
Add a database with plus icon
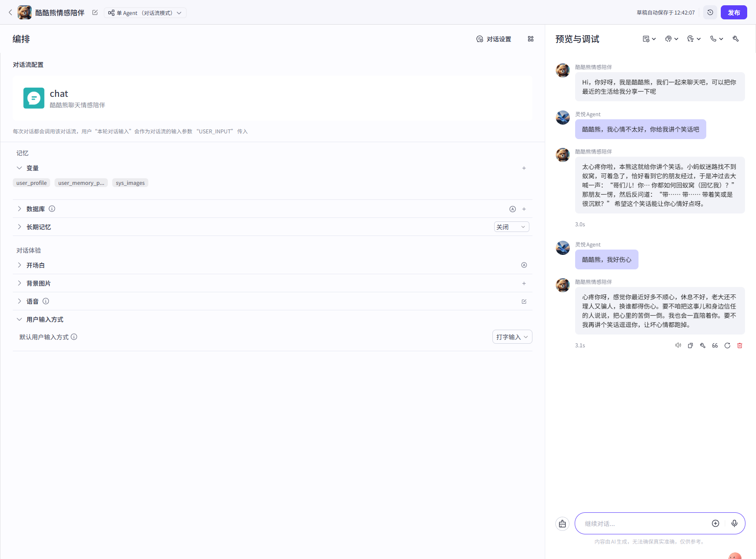[x=524, y=209]
